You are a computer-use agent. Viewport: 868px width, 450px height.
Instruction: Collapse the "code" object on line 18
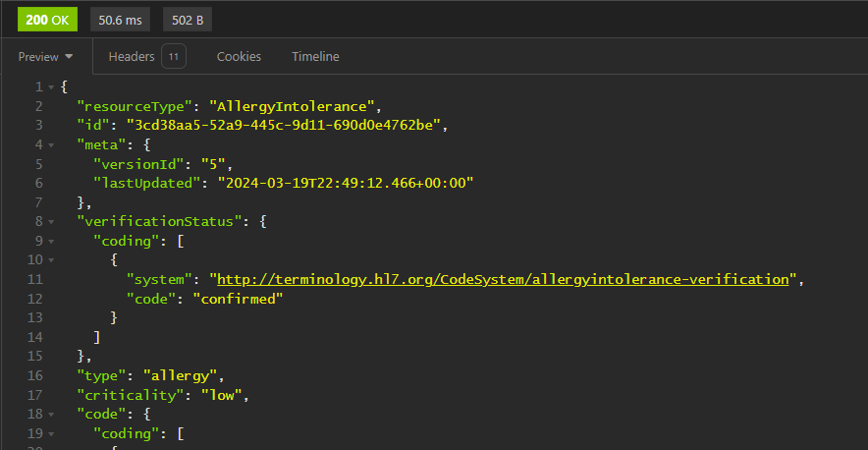[x=51, y=414]
